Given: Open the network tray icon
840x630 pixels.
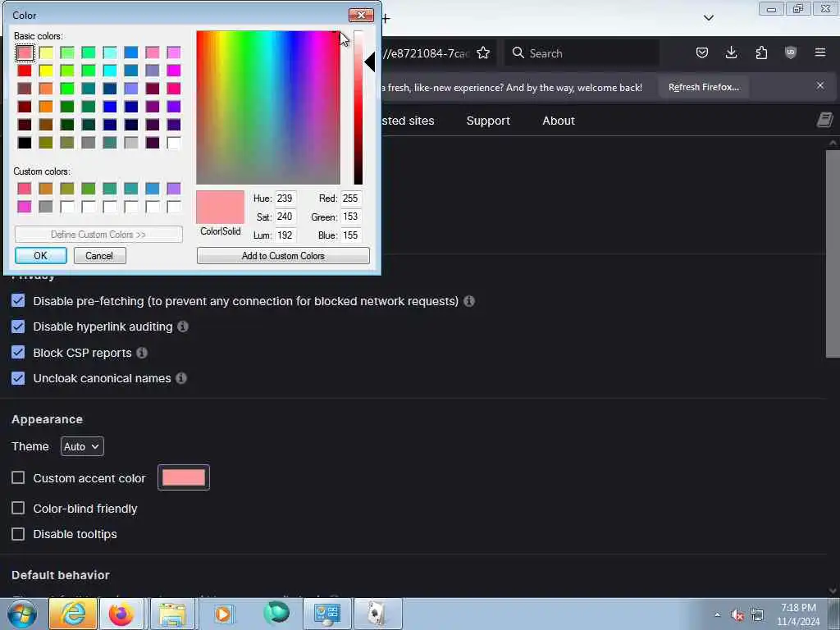Looking at the screenshot, I should click(757, 615).
